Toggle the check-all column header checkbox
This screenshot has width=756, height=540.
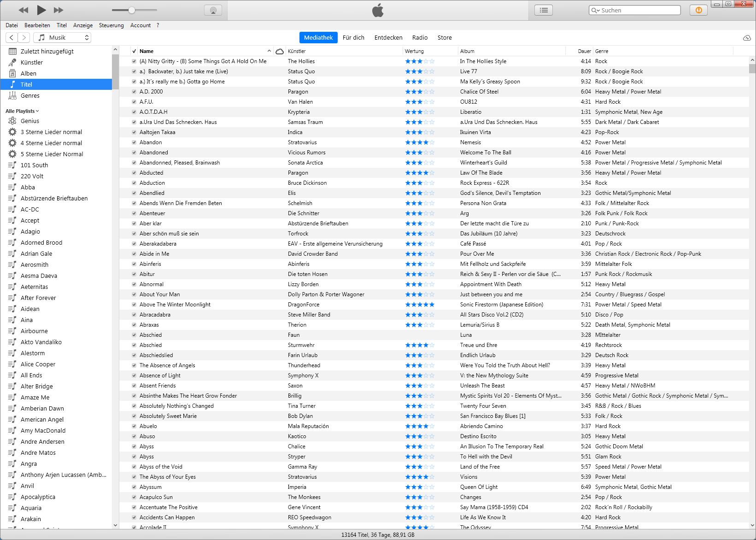[134, 51]
